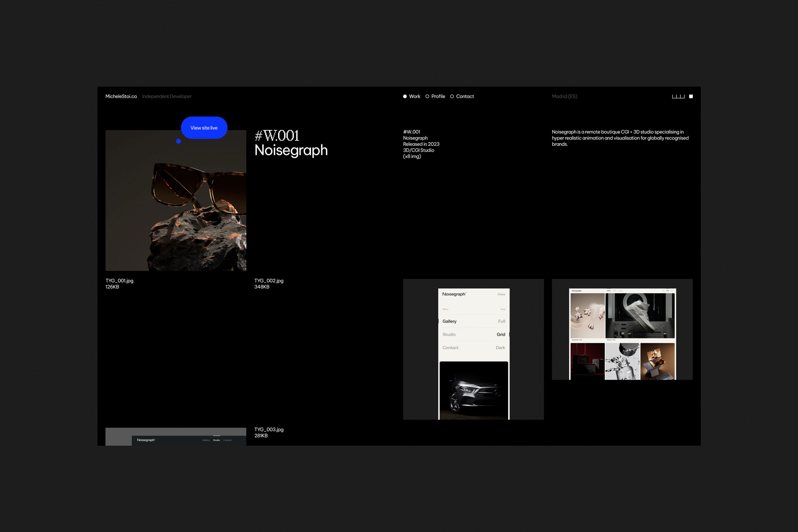Click the MicheleStoi.co home logo
Image resolution: width=798 pixels, height=532 pixels.
(x=121, y=97)
